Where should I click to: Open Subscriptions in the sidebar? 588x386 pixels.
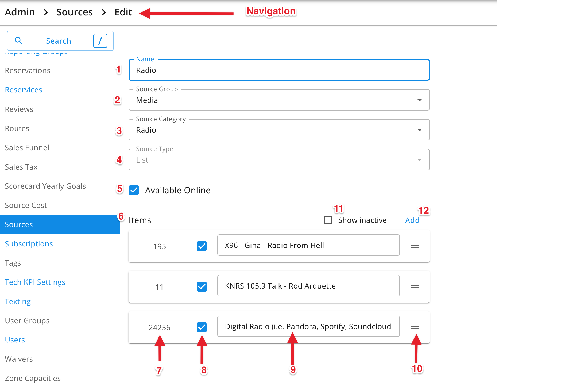click(x=29, y=244)
